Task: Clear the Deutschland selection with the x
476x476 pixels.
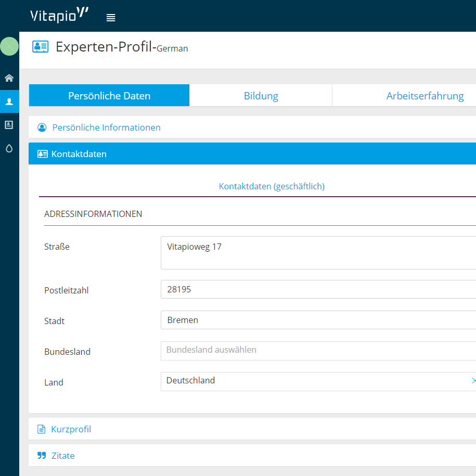Action: click(x=473, y=381)
